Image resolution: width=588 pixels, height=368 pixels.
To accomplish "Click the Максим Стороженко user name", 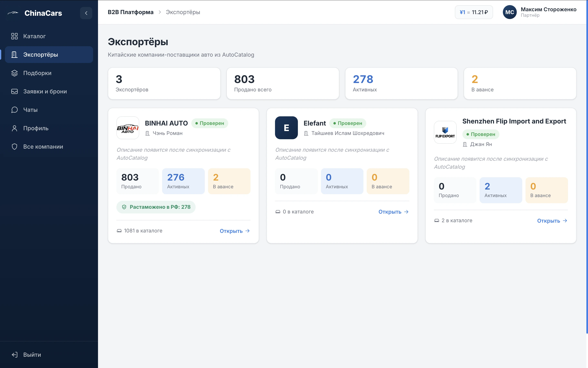I will pyautogui.click(x=548, y=9).
